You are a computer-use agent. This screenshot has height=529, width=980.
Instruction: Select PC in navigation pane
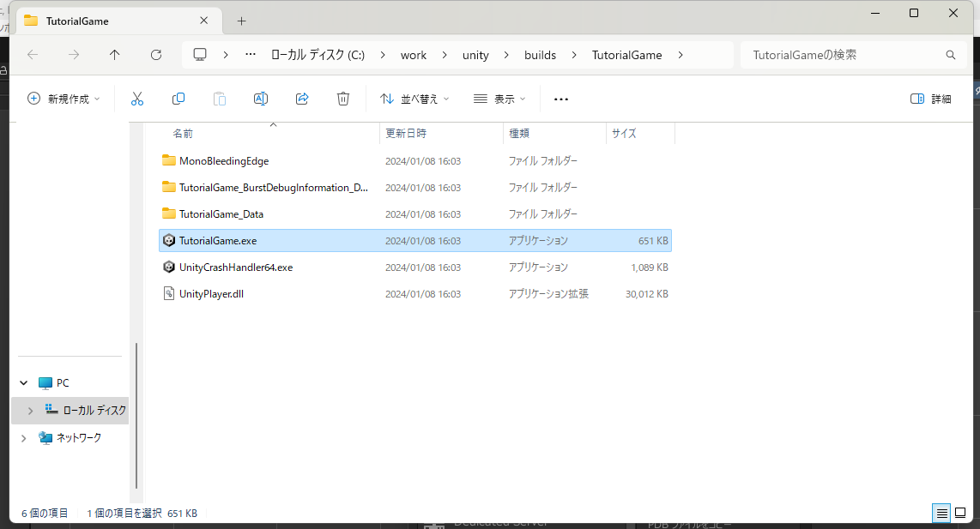[63, 383]
